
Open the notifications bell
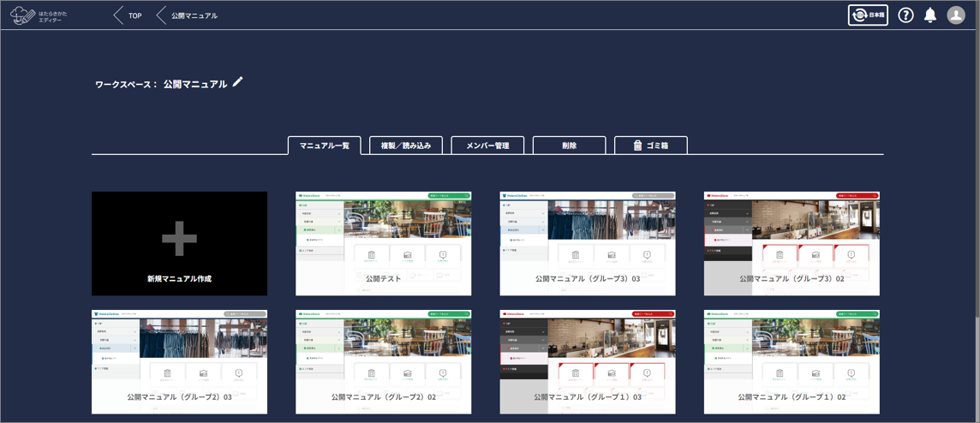click(930, 15)
